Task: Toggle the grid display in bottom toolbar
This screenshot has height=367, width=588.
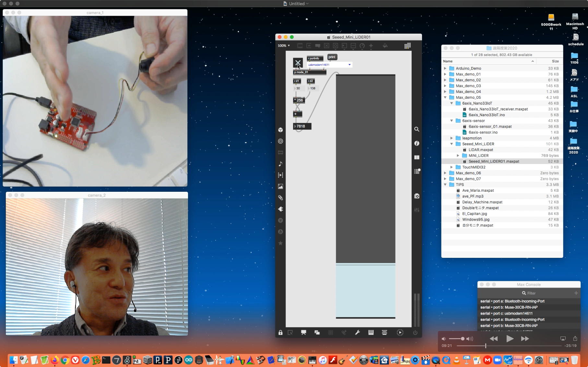Action: pyautogui.click(x=330, y=332)
